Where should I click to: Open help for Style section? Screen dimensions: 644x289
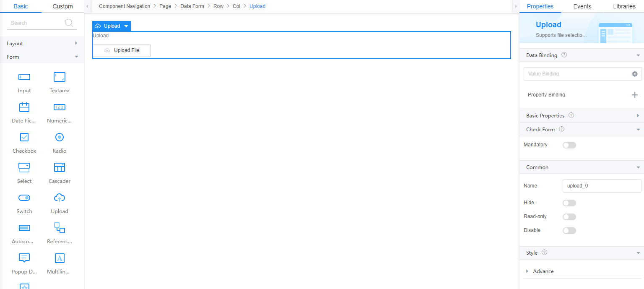pos(545,253)
